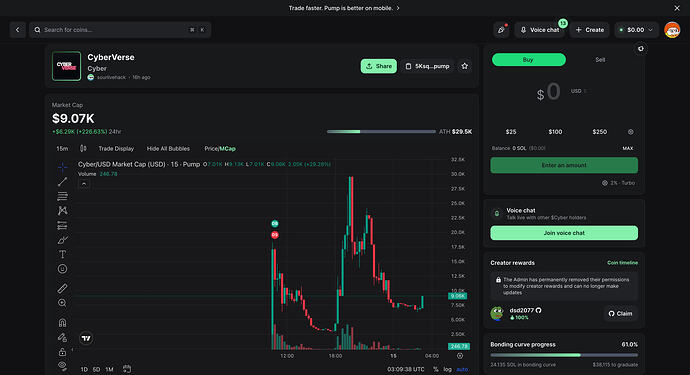Open the 03:09:38 UTC timezone menu

pos(406,369)
